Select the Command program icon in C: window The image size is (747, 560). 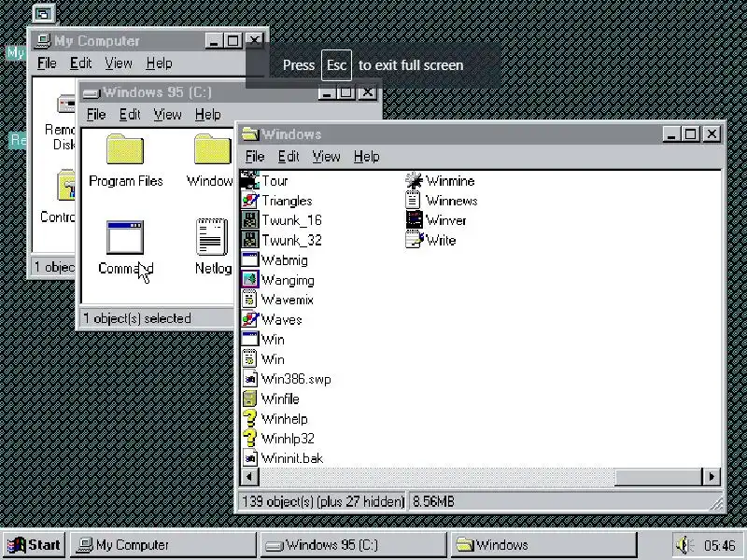click(125, 237)
